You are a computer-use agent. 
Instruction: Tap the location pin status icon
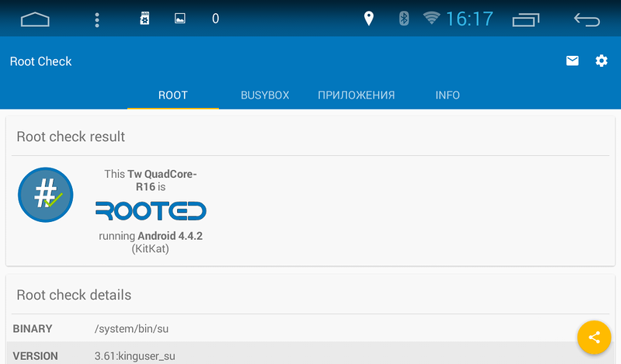click(x=369, y=19)
